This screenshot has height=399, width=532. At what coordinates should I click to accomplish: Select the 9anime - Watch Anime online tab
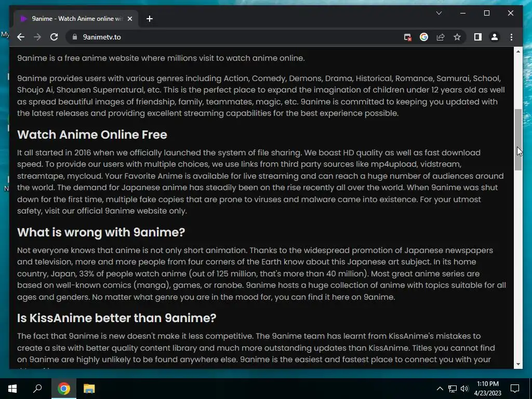76,19
